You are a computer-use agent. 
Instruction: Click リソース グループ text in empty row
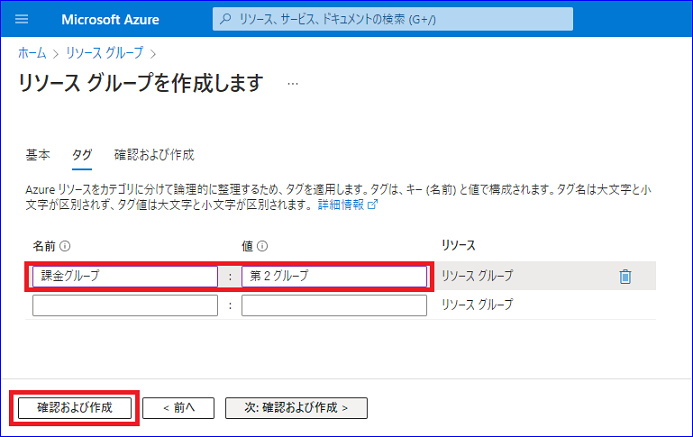point(477,304)
